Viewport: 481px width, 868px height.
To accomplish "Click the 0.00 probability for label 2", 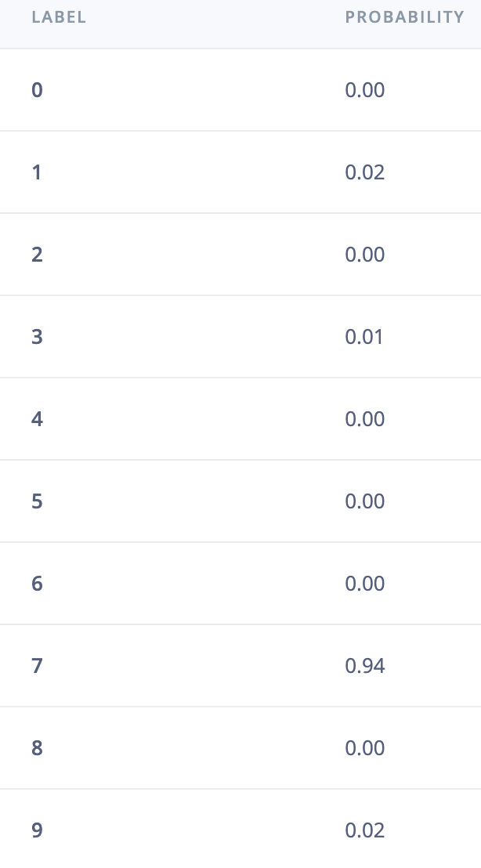I will (365, 255).
